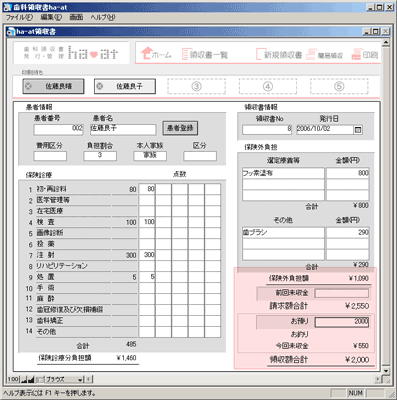Image resolution: width=397 pixels, height=400 pixels.
Task: Click the 在宅医療 row label
Action: [x=50, y=211]
